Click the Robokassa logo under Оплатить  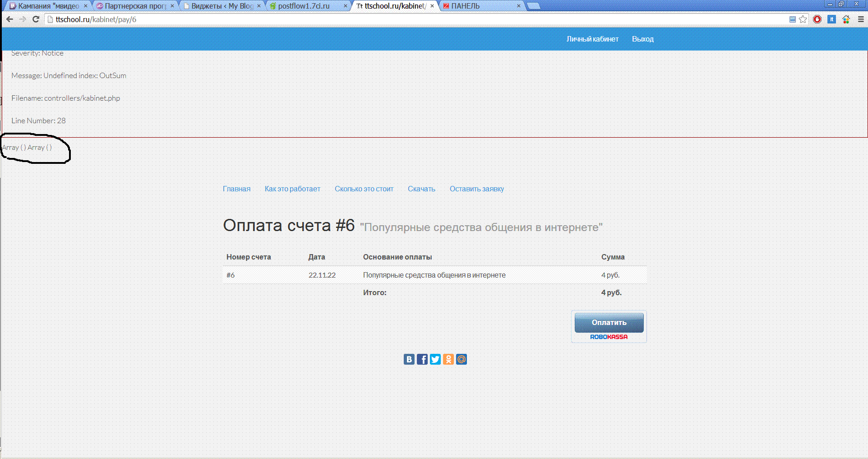(x=609, y=337)
